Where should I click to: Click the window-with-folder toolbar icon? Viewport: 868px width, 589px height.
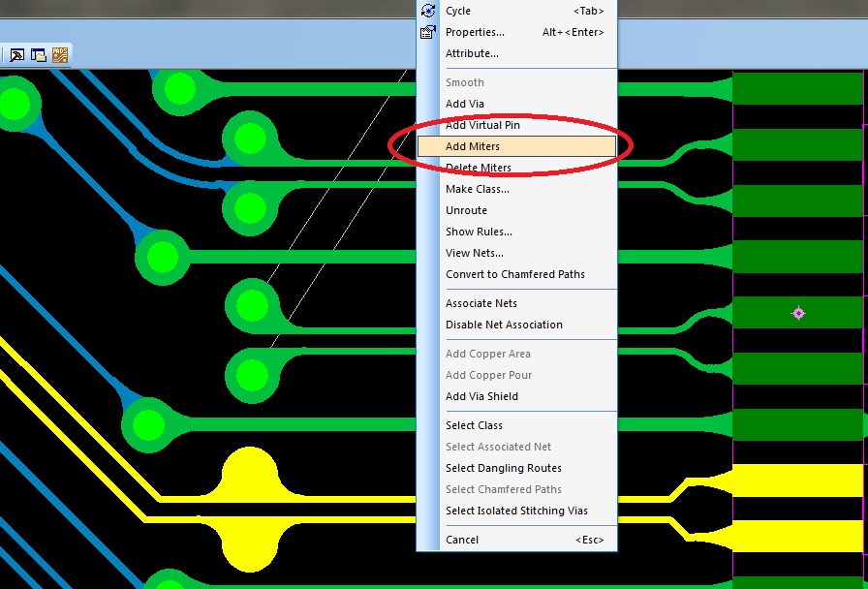[38, 55]
